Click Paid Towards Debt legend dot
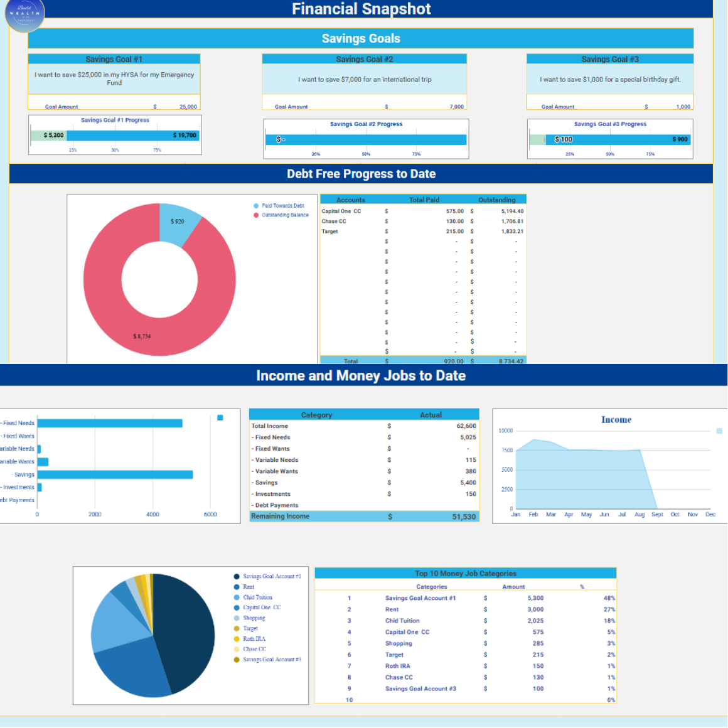 point(256,206)
